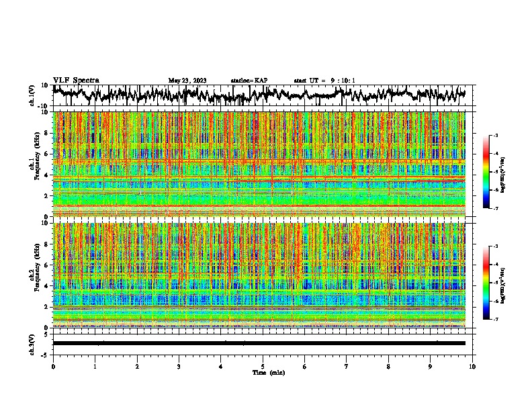Click the '5' tick of the ch.3 voltage axis

47,334
